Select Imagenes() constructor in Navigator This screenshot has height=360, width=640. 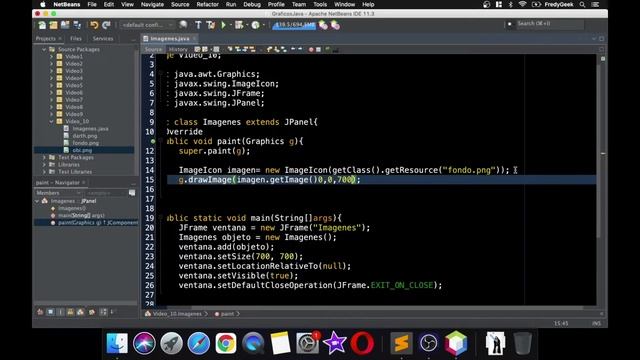click(x=72, y=208)
